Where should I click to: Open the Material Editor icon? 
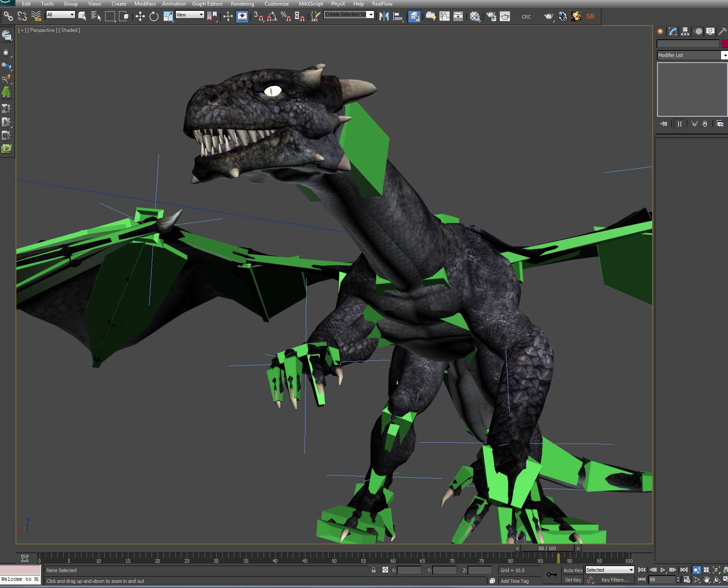click(475, 16)
